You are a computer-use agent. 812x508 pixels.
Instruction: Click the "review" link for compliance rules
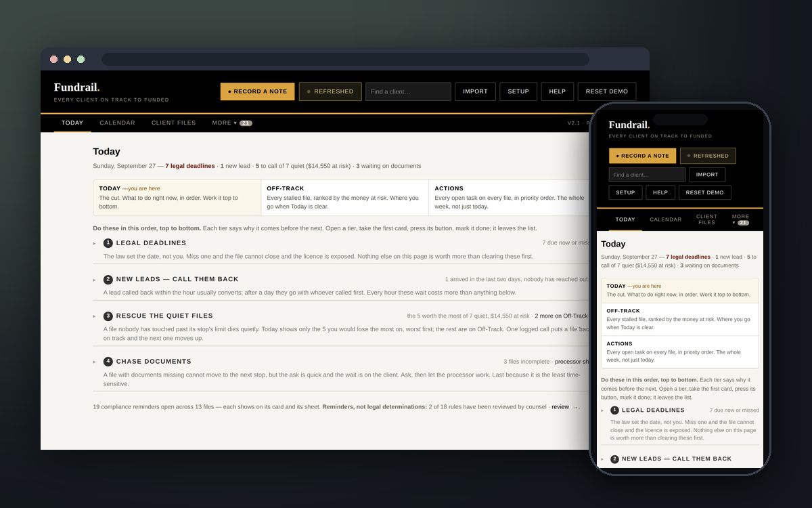tap(560, 407)
